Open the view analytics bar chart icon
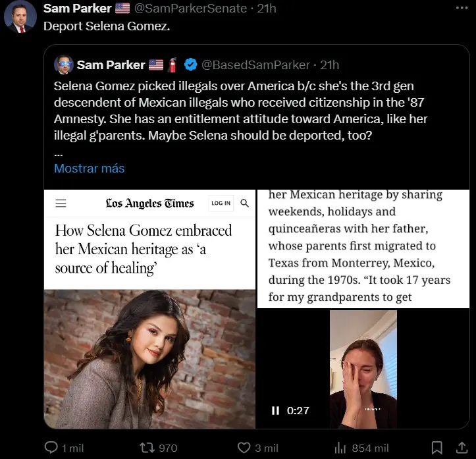The height and width of the screenshot is (459, 476). (x=340, y=447)
